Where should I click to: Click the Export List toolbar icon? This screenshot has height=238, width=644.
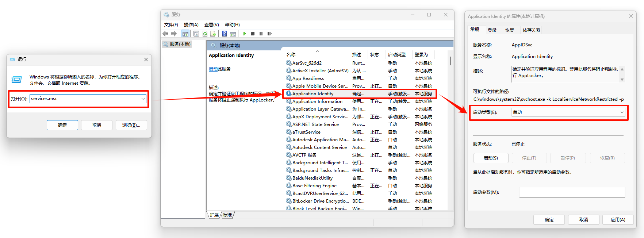[213, 34]
